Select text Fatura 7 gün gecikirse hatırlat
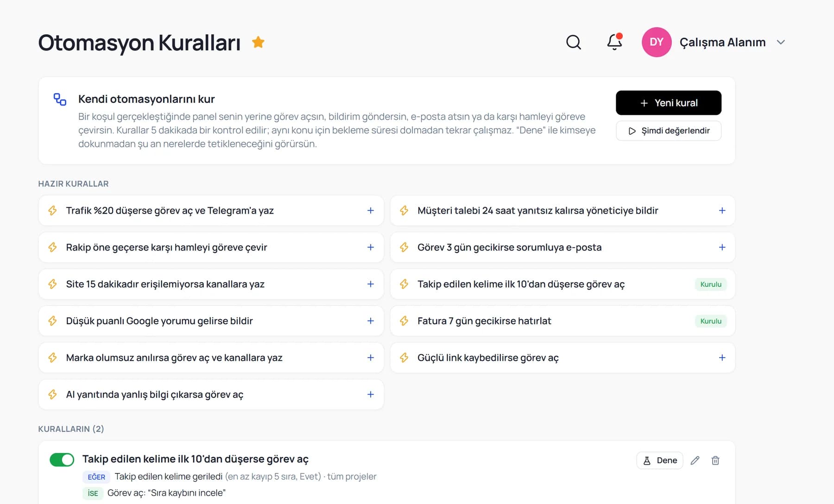834x504 pixels. [x=484, y=321]
